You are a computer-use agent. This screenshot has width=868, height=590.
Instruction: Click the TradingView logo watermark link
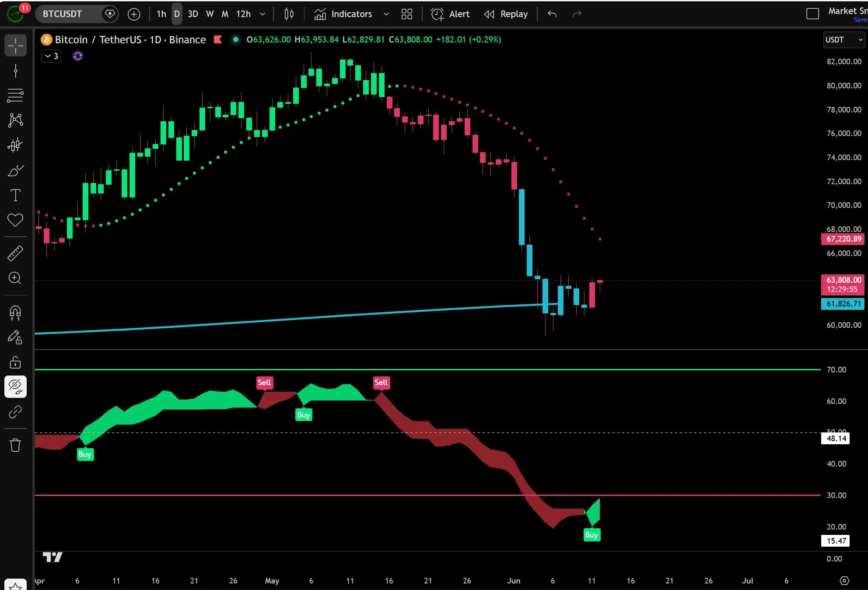click(52, 557)
